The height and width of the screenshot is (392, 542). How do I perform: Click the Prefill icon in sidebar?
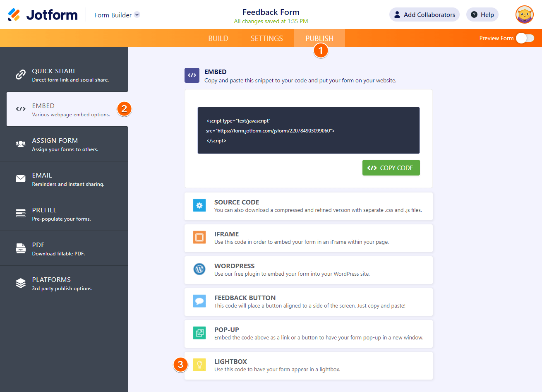(21, 213)
